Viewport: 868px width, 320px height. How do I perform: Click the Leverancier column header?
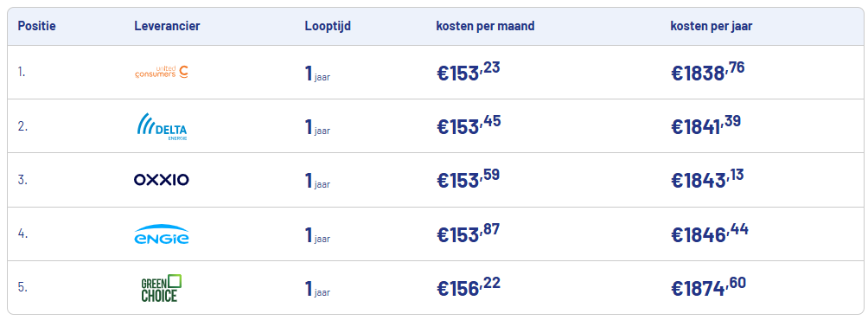[167, 26]
